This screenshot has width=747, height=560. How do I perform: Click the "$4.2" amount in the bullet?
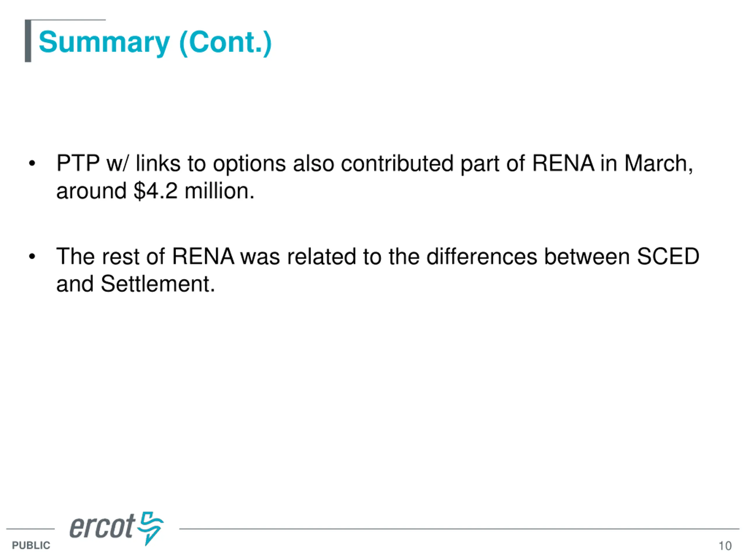click(x=155, y=191)
